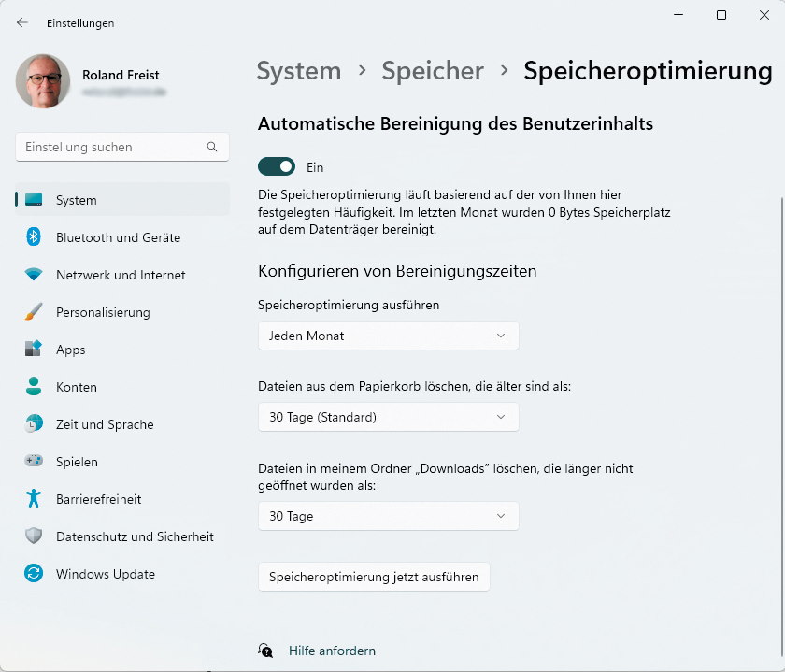Click the globe clock Zeit und Sprache icon

pos(34,423)
